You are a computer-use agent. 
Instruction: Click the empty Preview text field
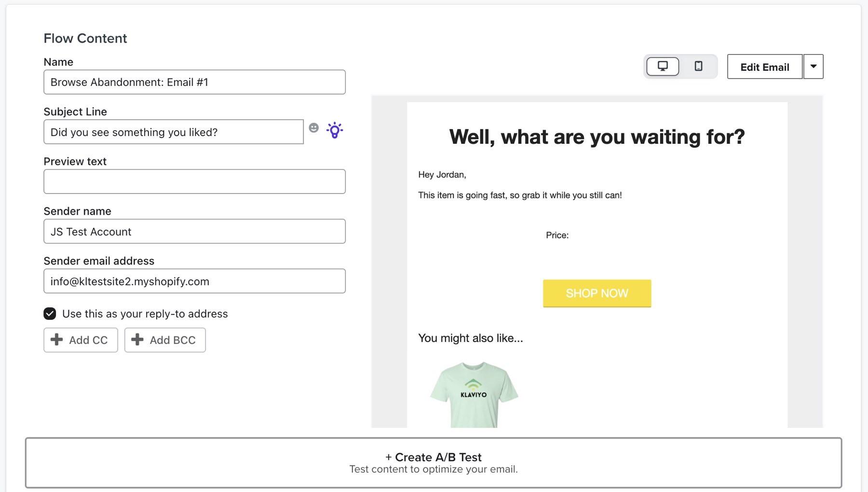point(194,181)
